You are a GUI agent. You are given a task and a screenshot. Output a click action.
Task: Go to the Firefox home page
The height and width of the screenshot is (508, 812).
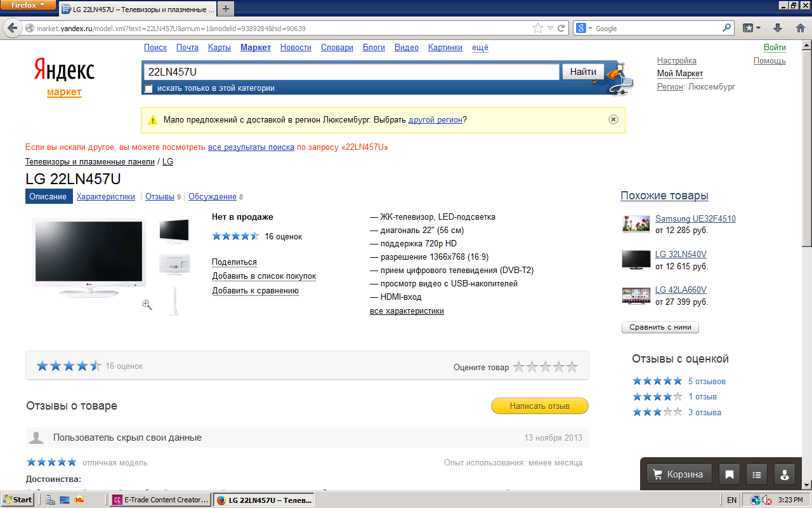(x=799, y=29)
